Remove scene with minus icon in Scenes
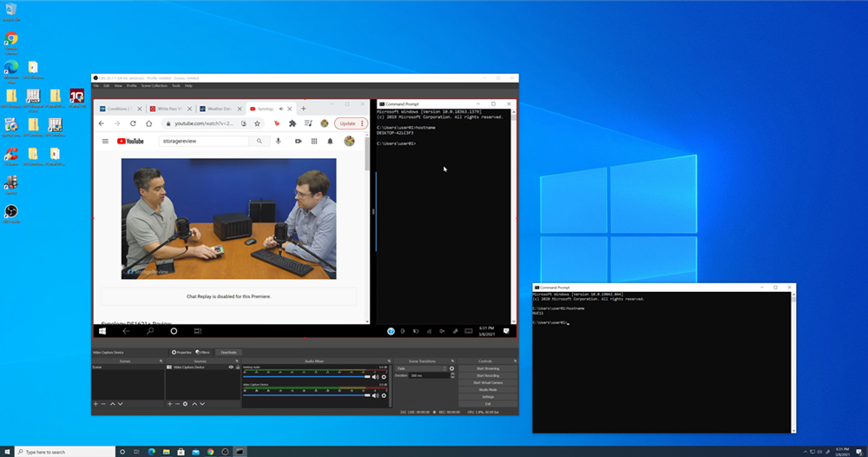This screenshot has width=868, height=457. 103,404
